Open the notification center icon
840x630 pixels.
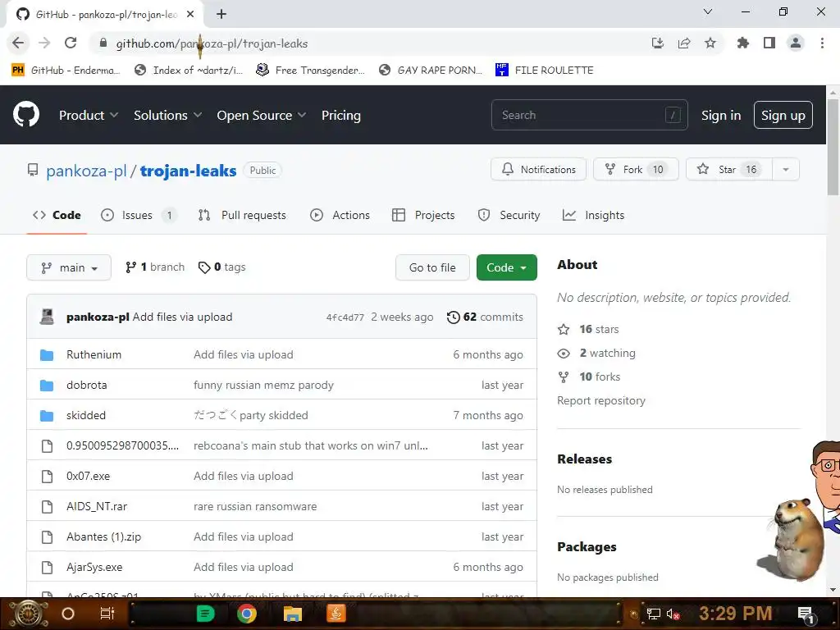pos(806,614)
